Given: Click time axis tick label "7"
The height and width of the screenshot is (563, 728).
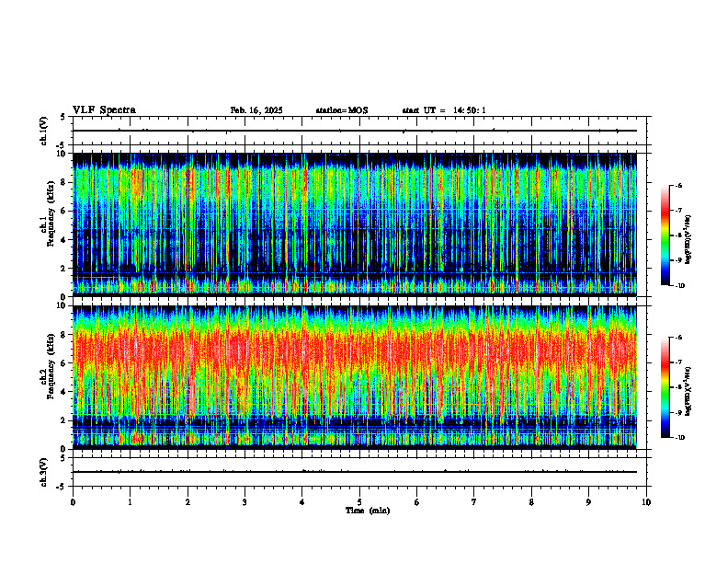Looking at the screenshot, I should [x=474, y=502].
